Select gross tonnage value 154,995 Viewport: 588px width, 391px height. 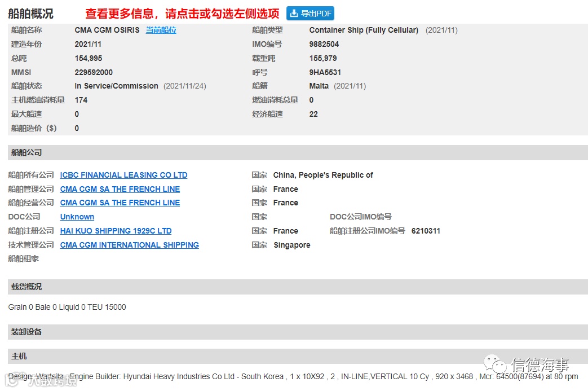(88, 58)
